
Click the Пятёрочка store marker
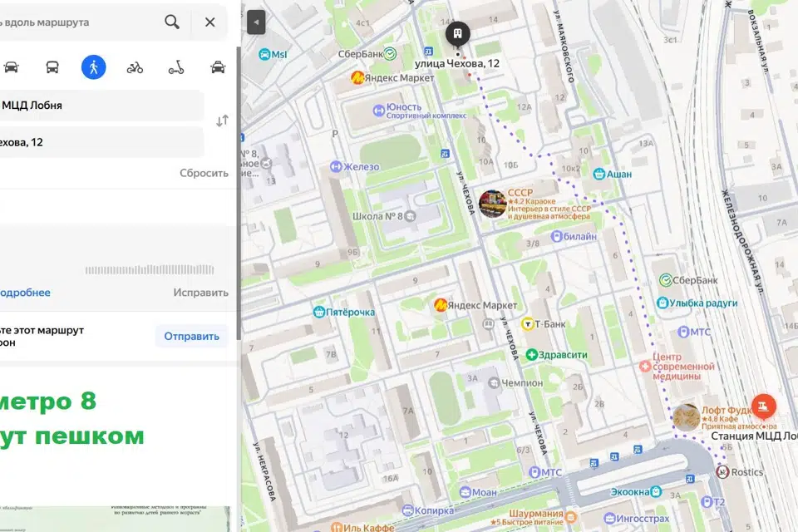pyautogui.click(x=319, y=312)
